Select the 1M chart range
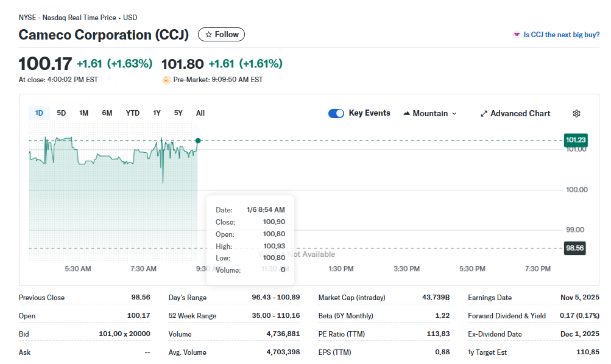The width and height of the screenshot is (611, 364). (x=84, y=113)
